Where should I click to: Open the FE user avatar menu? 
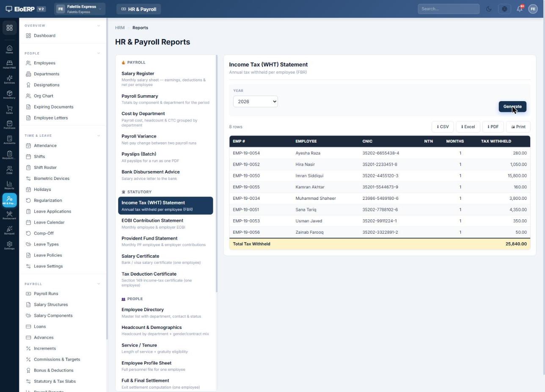click(x=533, y=9)
